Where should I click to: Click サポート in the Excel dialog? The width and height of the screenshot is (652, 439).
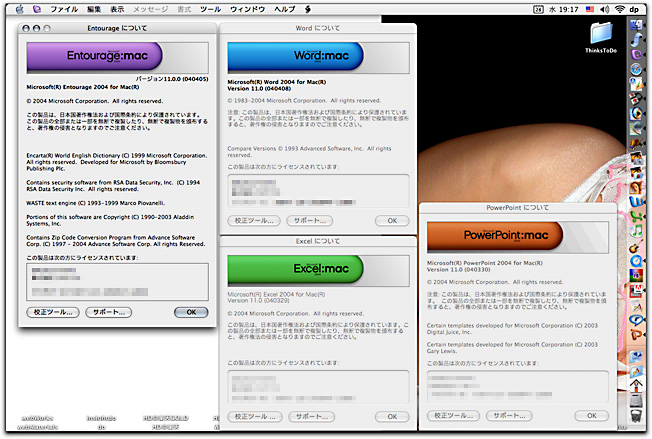click(308, 416)
